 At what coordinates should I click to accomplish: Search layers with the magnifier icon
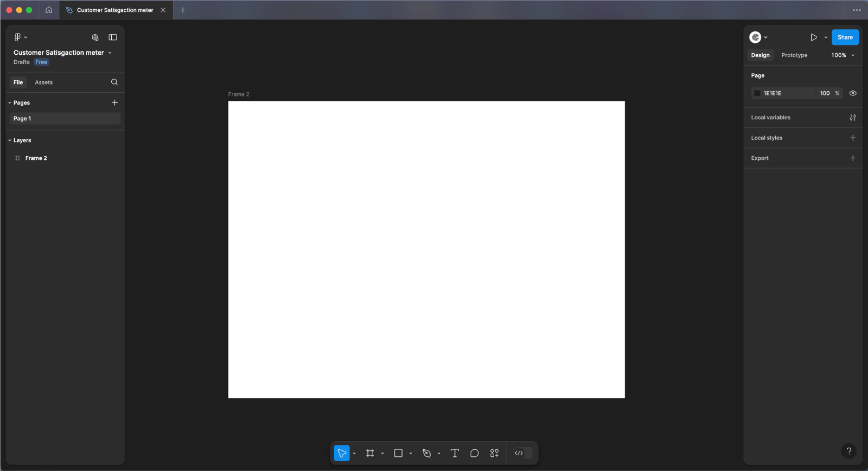114,82
